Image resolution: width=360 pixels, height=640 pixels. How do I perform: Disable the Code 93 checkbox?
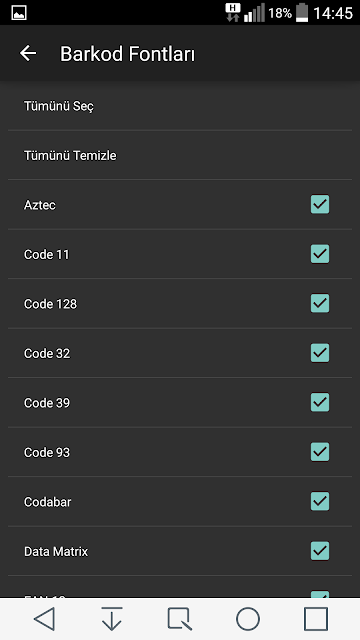[320, 452]
